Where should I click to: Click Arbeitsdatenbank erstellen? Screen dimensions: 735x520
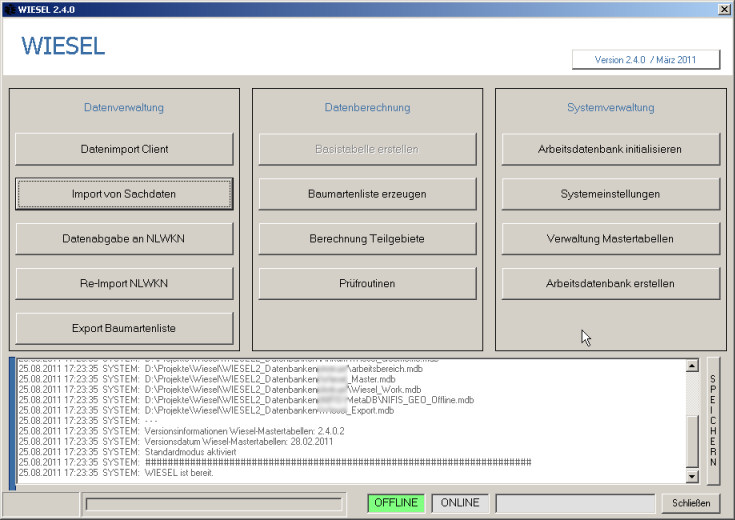(x=610, y=284)
